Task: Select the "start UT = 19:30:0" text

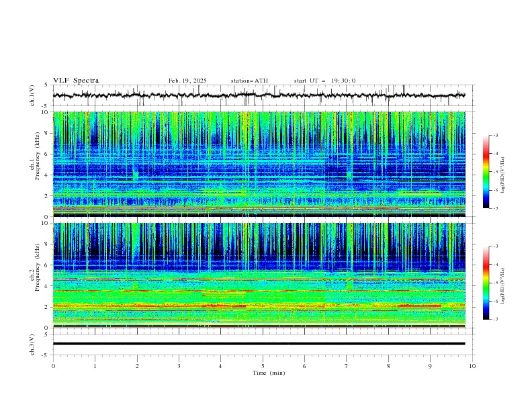Action: 324,81
